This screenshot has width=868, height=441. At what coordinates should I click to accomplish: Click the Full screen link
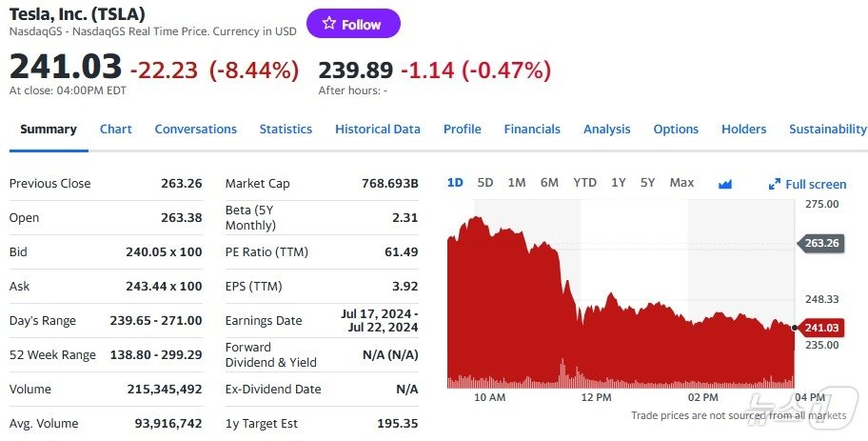coord(816,185)
